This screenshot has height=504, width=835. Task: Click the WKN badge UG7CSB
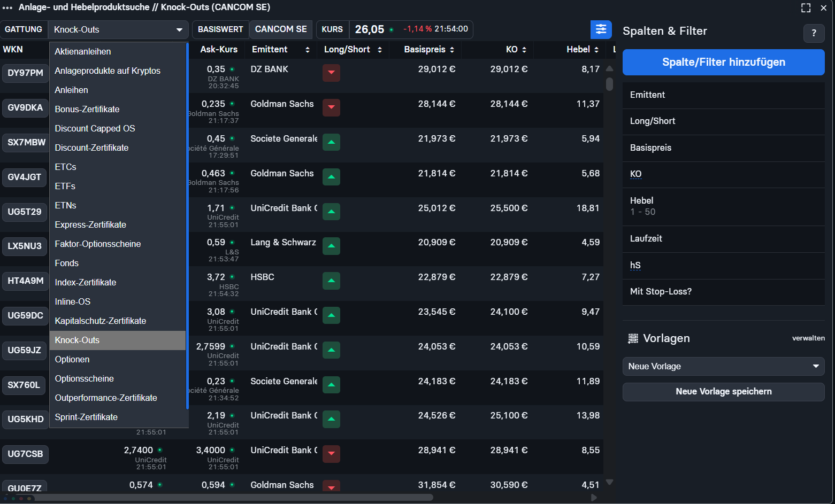tap(25, 454)
